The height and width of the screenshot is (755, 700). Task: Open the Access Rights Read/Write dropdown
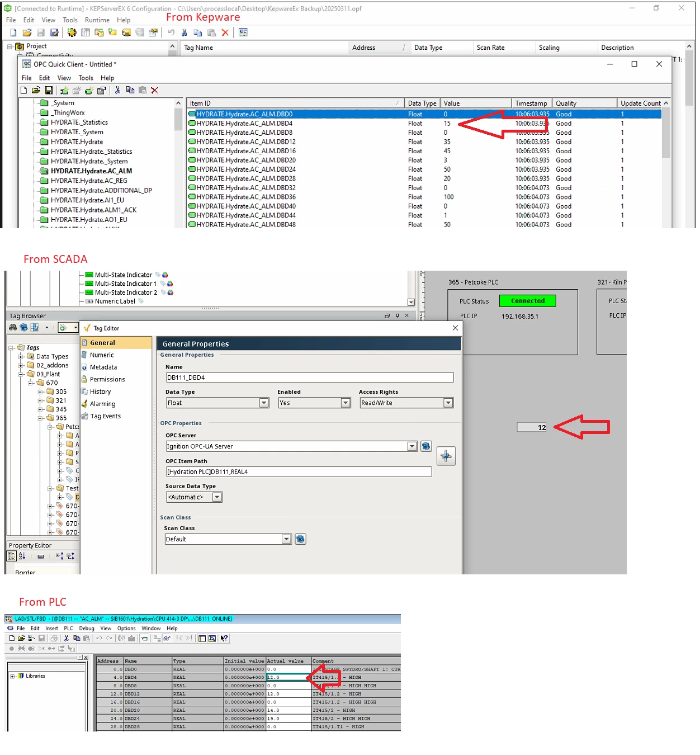(x=448, y=403)
